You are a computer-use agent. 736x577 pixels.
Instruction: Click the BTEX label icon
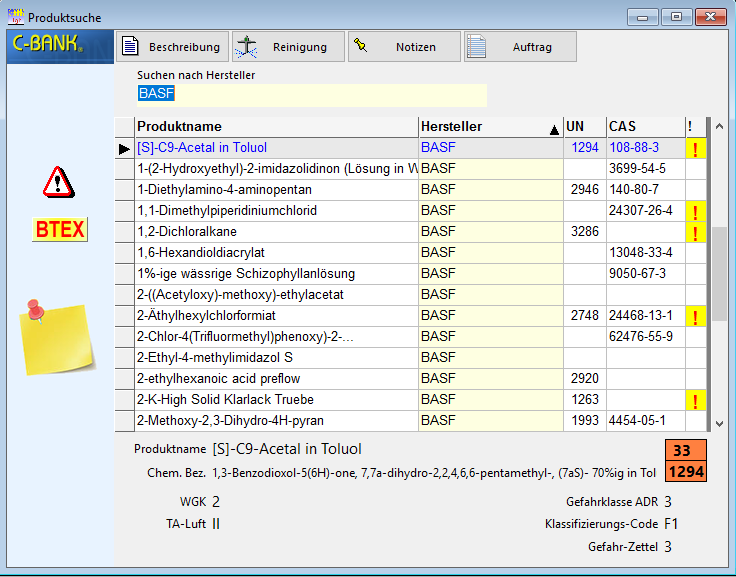pos(60,229)
